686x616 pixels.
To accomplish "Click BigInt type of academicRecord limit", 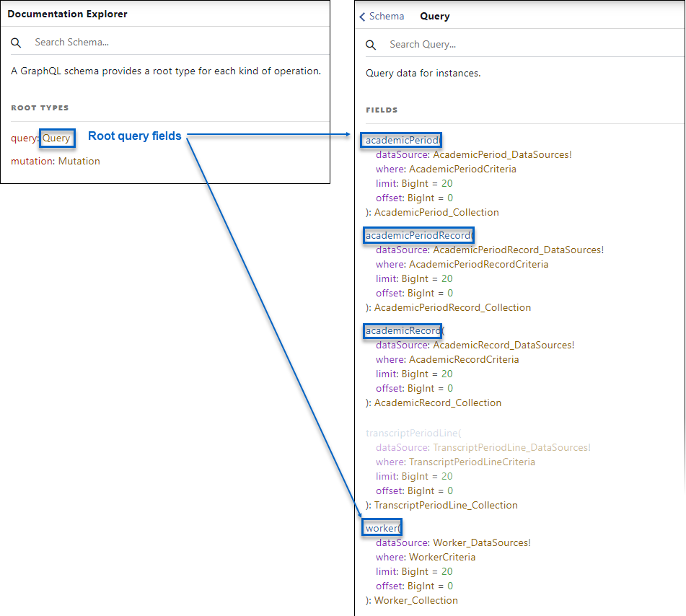I will pyautogui.click(x=415, y=374).
